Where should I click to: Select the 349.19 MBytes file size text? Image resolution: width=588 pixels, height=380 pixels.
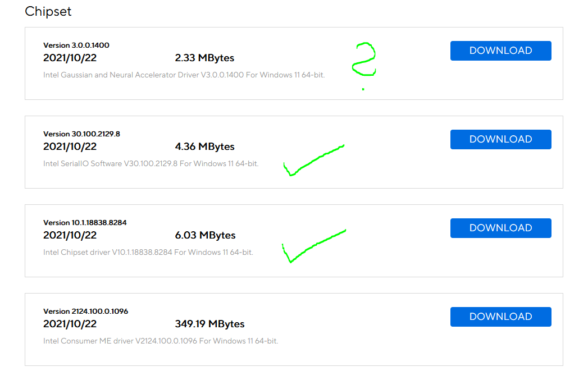point(209,324)
